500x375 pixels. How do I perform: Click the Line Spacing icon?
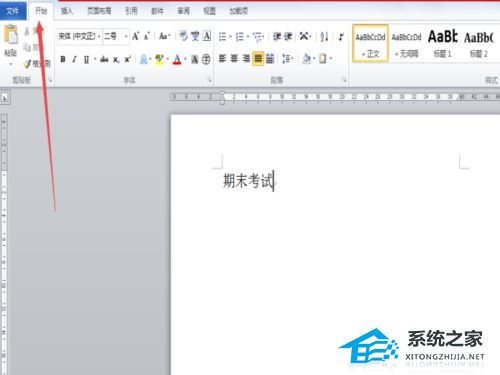286,59
